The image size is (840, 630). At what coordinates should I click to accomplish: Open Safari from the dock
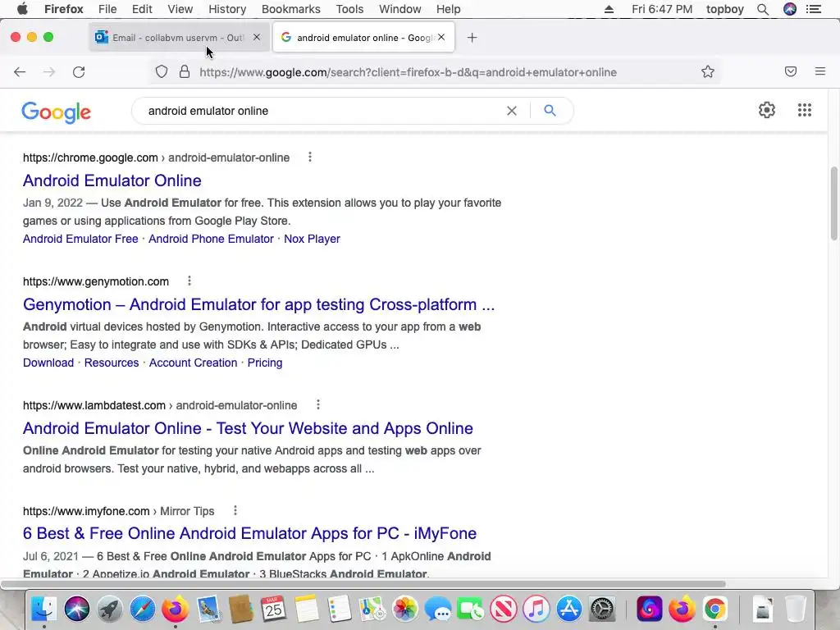(143, 609)
